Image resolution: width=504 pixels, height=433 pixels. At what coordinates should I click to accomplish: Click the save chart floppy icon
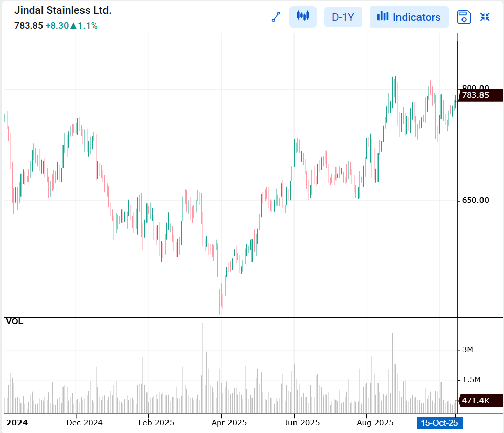[x=464, y=17]
